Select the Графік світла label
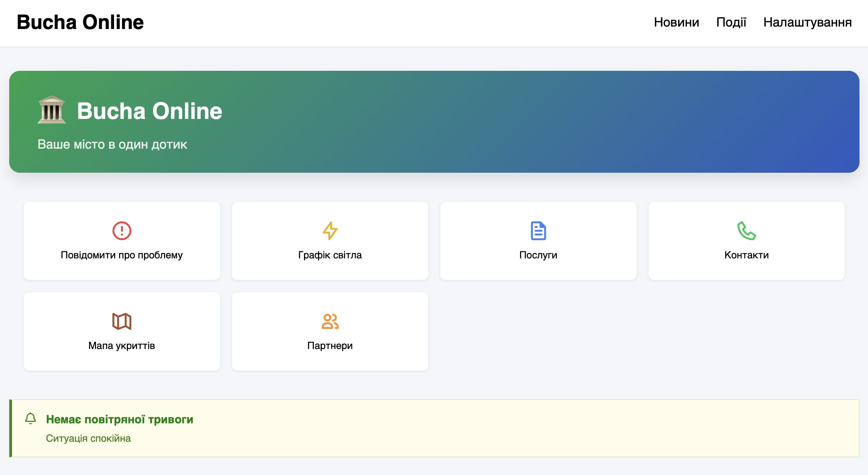Viewport: 868px width, 475px height. [x=330, y=255]
